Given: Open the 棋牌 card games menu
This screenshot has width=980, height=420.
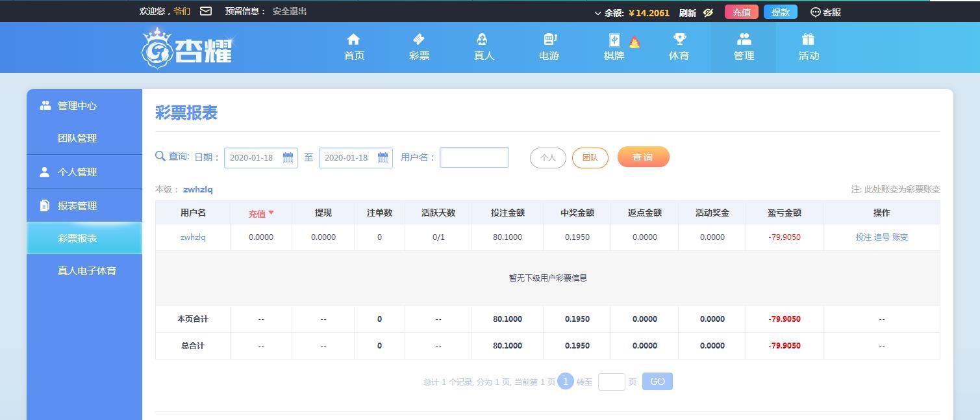Looking at the screenshot, I should [x=614, y=47].
